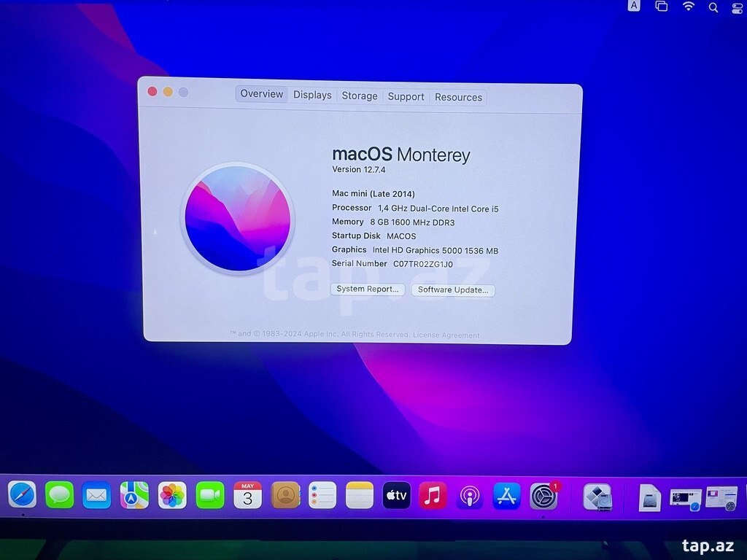The width and height of the screenshot is (747, 560).
Task: Open the Wi-Fi menu in the menu bar
Action: (689, 6)
